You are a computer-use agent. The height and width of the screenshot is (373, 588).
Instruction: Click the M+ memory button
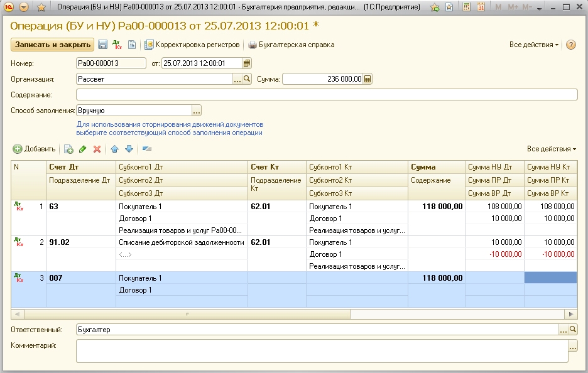pos(513,7)
